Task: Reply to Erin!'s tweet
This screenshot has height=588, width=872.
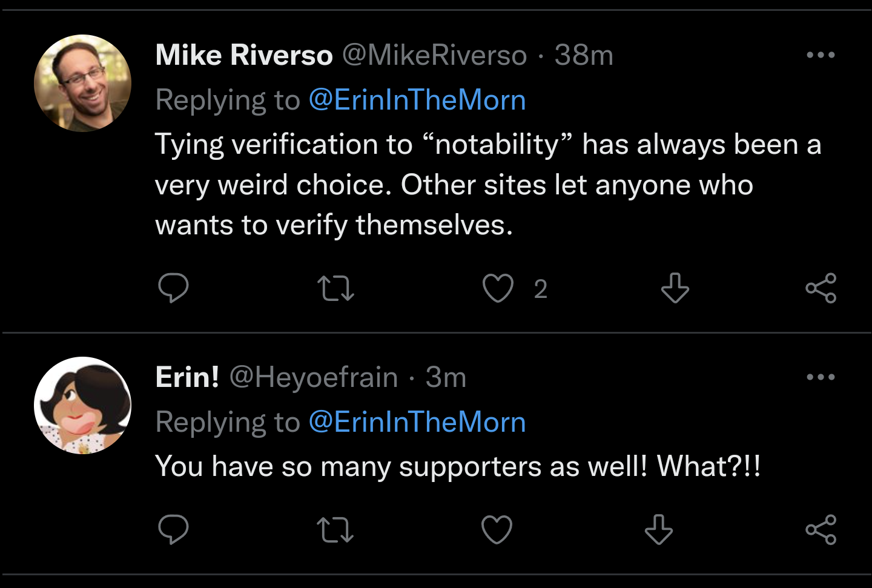Action: click(173, 530)
